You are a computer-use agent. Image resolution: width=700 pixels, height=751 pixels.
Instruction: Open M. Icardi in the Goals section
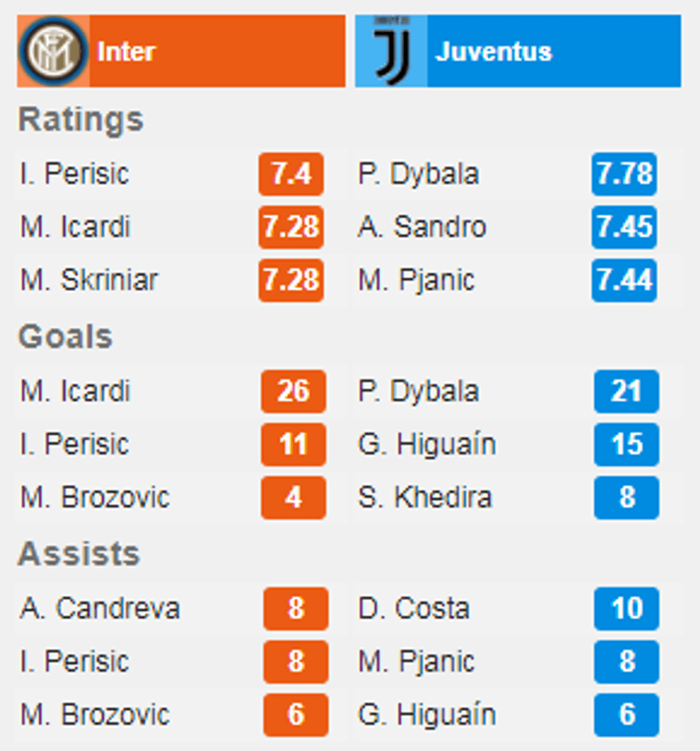click(75, 392)
